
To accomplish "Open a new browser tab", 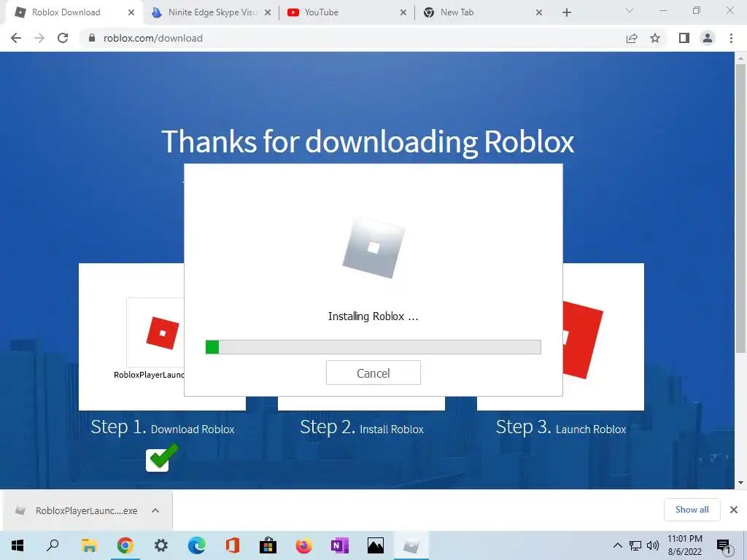I will 566,13.
